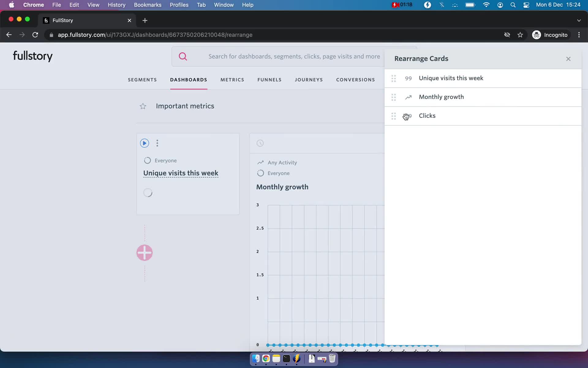Click Any Activity label on Monthly growth card
This screenshot has height=368, width=588.
[282, 163]
